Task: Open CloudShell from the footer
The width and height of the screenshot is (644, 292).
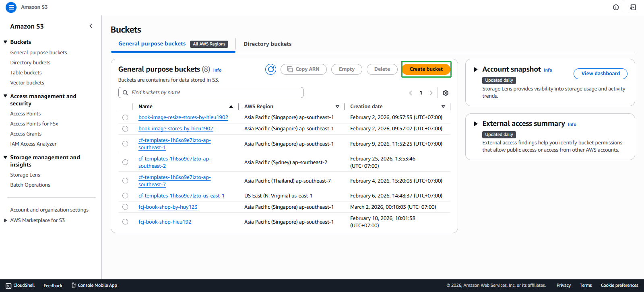Action: [20, 286]
